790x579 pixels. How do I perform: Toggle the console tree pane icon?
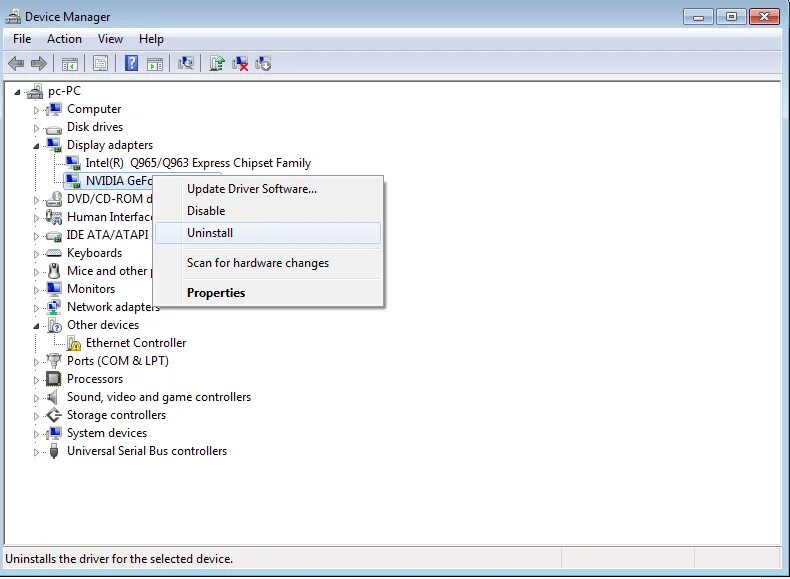70,64
